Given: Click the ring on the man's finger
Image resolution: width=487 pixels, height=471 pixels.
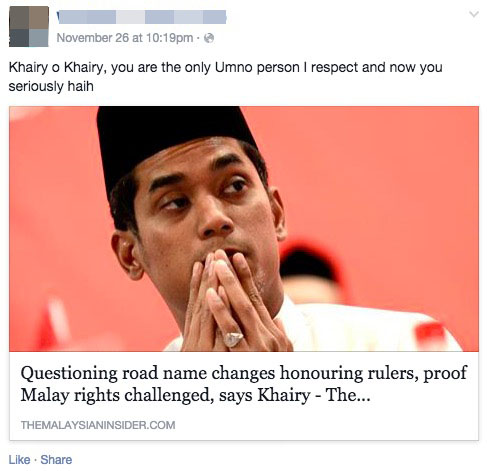Looking at the screenshot, I should (233, 339).
